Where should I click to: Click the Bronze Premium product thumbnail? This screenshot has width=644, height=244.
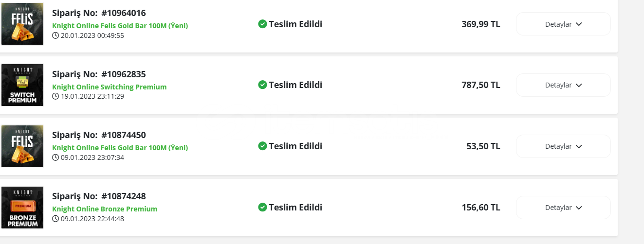pyautogui.click(x=22, y=208)
